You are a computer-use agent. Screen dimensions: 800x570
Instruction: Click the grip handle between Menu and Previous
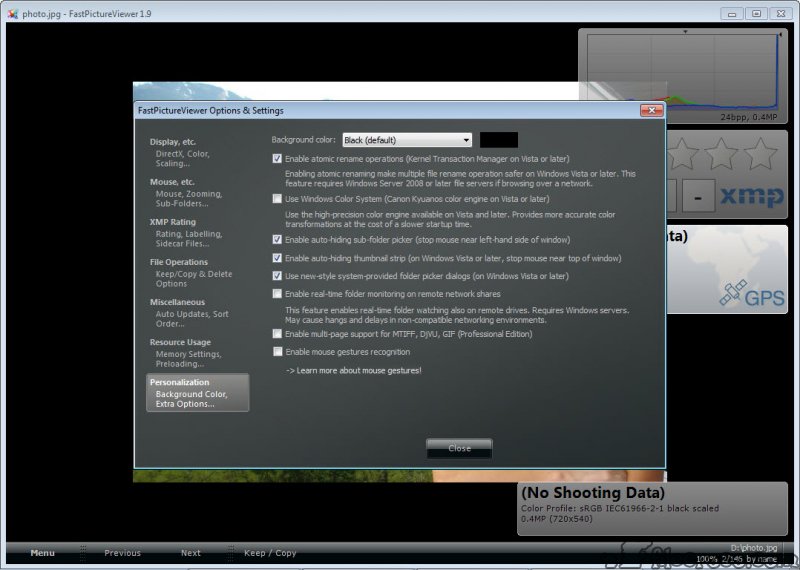pyautogui.click(x=83, y=553)
